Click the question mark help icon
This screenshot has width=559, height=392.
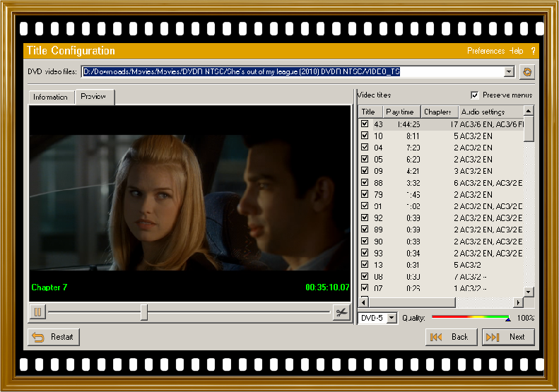533,51
